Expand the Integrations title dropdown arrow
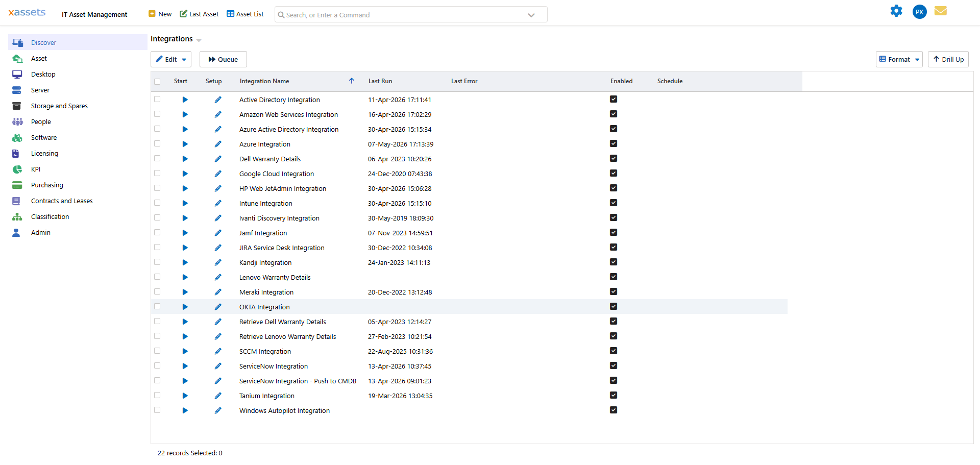 (x=199, y=40)
